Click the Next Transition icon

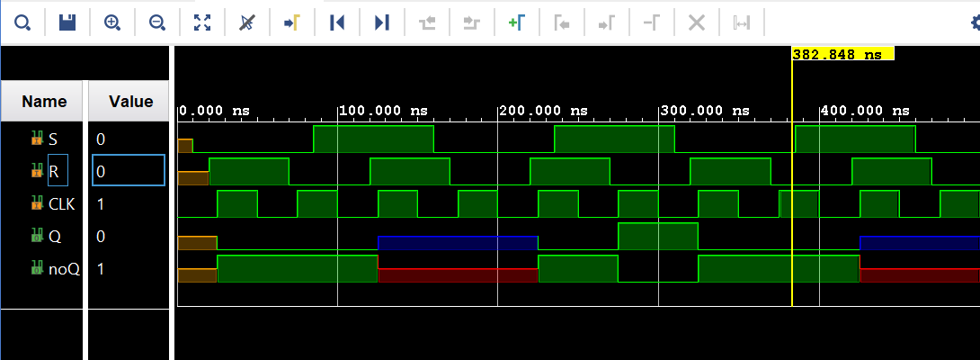(x=472, y=23)
